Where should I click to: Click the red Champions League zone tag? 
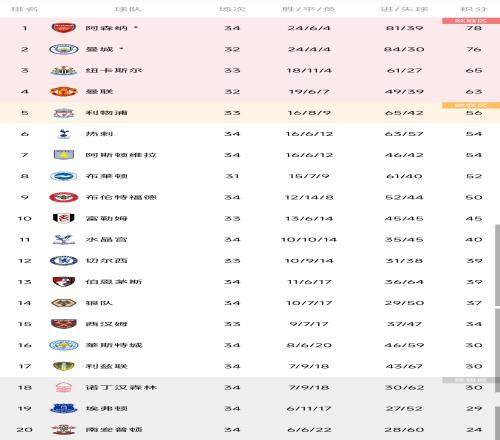(471, 21)
